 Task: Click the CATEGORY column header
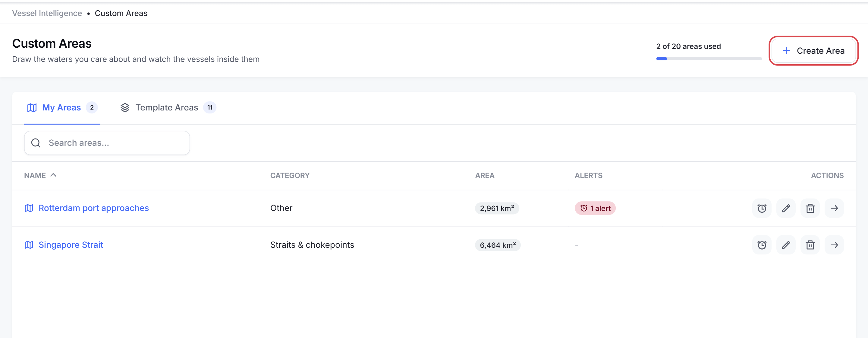pyautogui.click(x=290, y=175)
